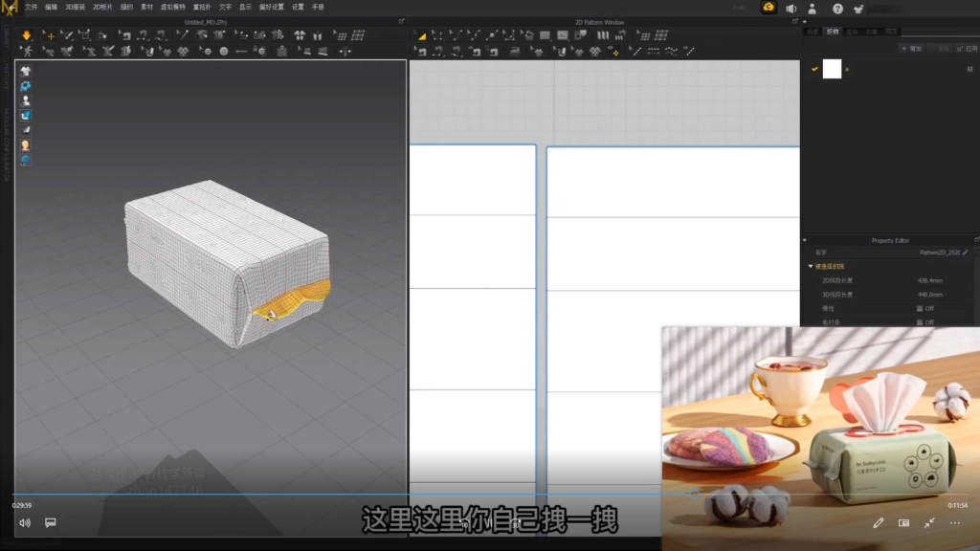Click the yellow cloud icon in header
980x551 pixels.
coord(768,8)
